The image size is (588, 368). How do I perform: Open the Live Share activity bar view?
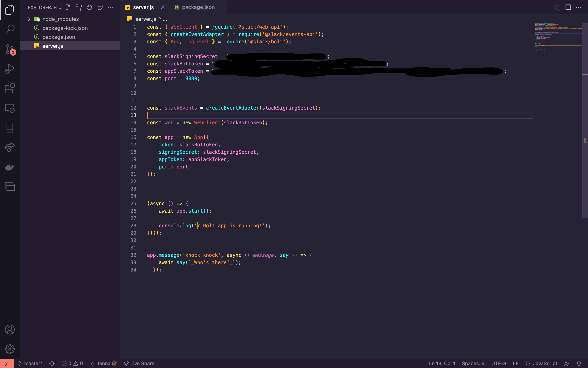tap(10, 147)
